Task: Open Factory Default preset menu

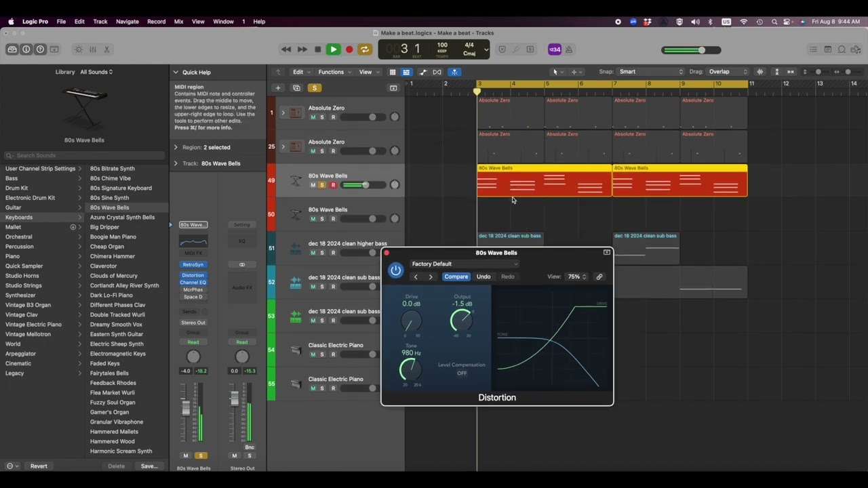Action: [465, 264]
